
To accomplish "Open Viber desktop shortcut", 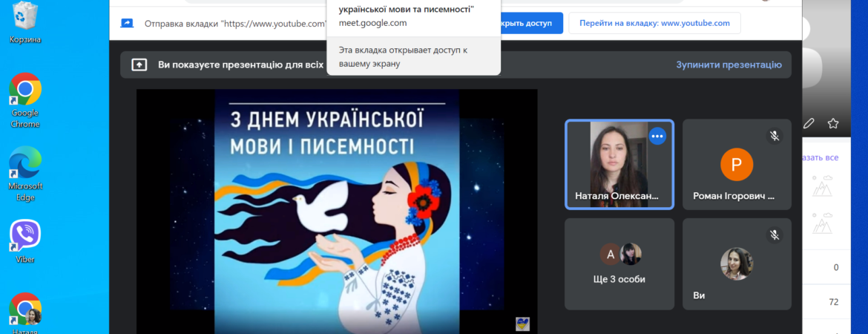I will tap(25, 241).
